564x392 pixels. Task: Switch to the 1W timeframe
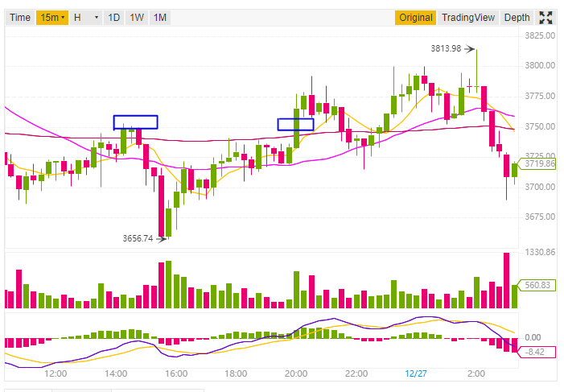click(138, 18)
